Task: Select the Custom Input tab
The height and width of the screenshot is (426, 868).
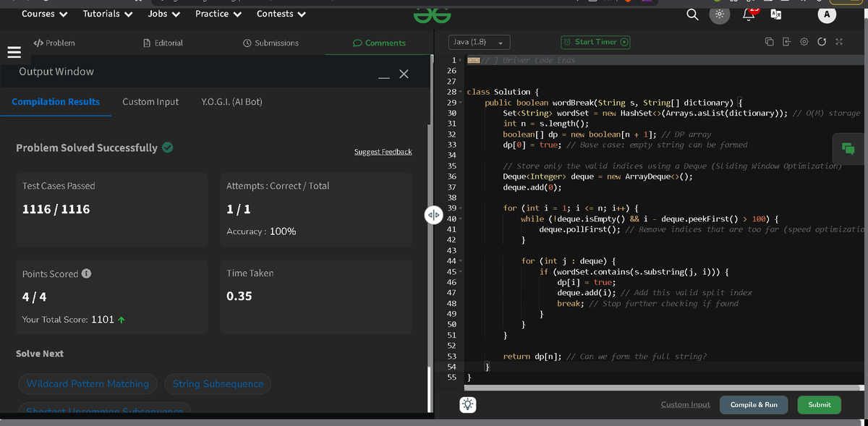Action: coord(150,102)
